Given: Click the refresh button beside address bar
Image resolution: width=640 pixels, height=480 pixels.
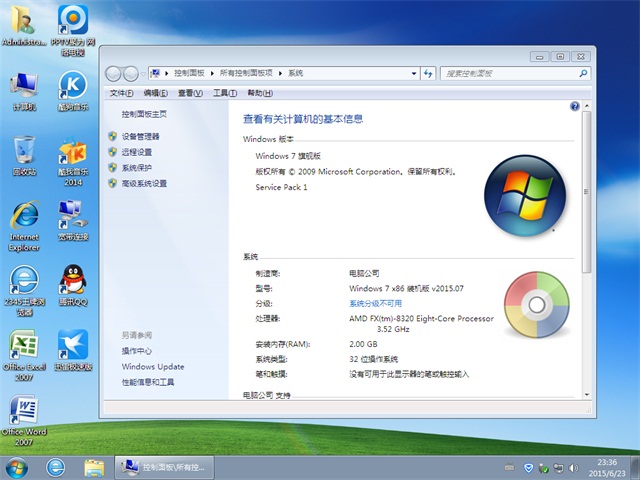Looking at the screenshot, I should 428,73.
